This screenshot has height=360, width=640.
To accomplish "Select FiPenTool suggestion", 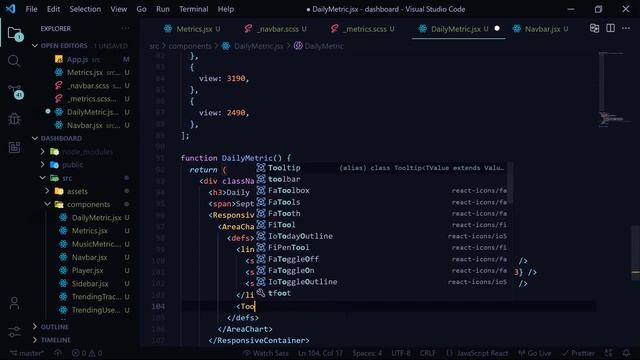I will [x=382, y=248].
